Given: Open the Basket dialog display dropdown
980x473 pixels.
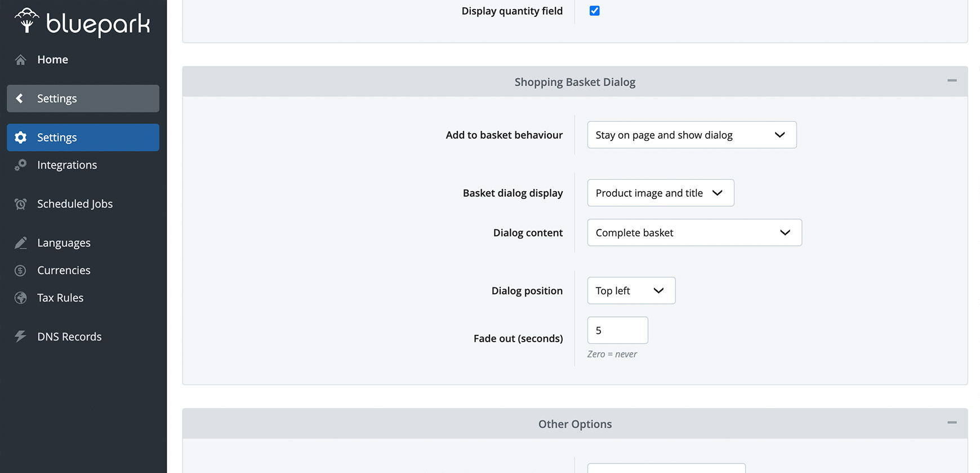Looking at the screenshot, I should pos(661,193).
